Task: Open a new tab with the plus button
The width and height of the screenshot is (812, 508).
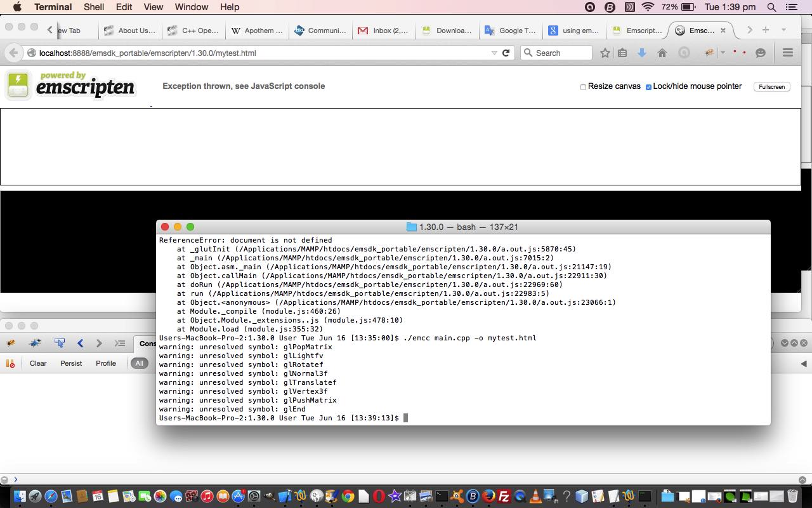Action: tap(766, 30)
